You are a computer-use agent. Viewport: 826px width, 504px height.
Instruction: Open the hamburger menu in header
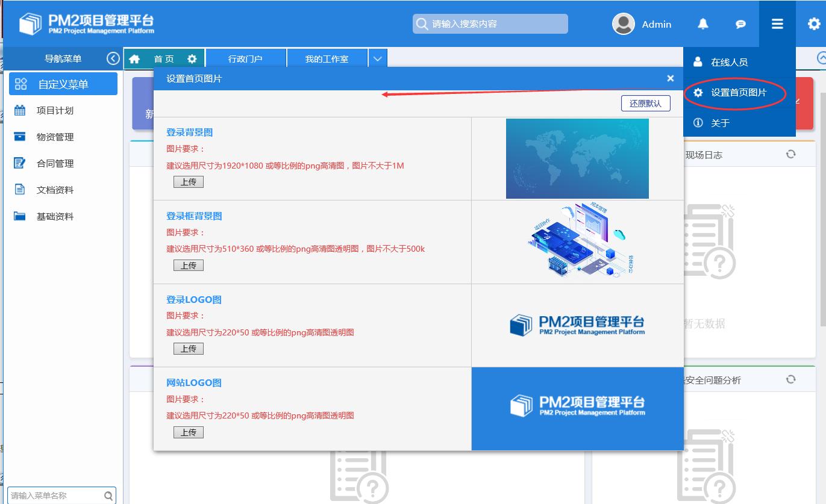pos(777,24)
